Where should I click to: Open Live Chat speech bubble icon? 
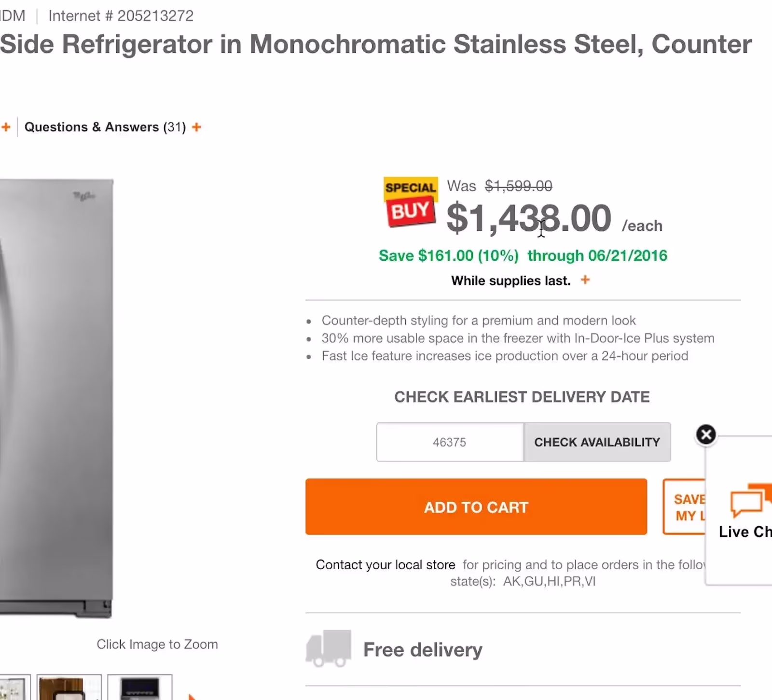(750, 500)
